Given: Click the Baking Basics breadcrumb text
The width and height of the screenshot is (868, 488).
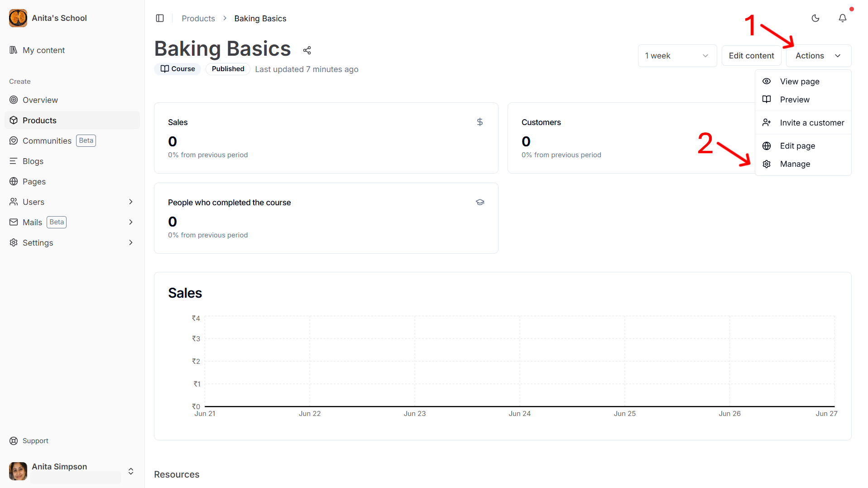Looking at the screenshot, I should (x=260, y=19).
